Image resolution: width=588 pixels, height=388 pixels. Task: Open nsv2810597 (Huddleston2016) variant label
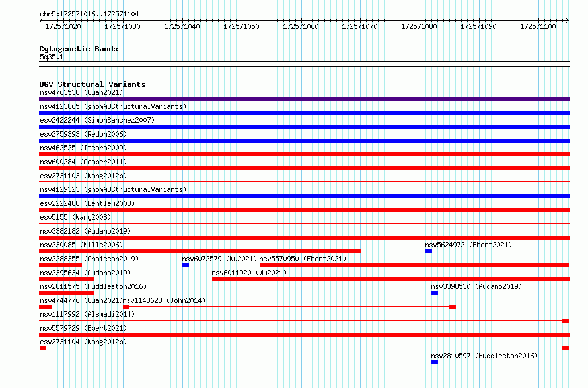[x=484, y=356]
